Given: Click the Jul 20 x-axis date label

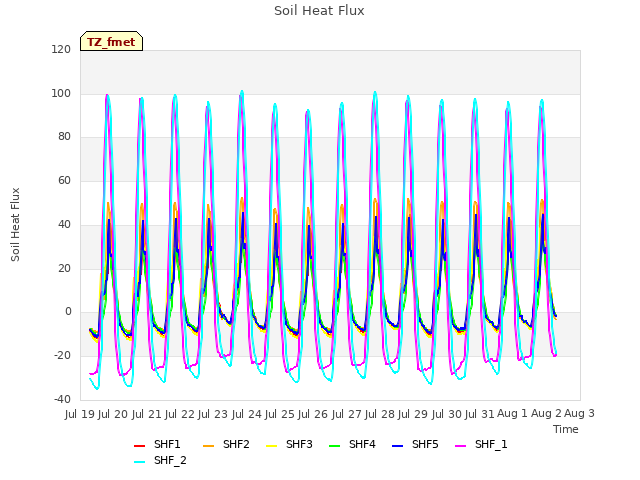Looking at the screenshot, I should (x=113, y=414).
